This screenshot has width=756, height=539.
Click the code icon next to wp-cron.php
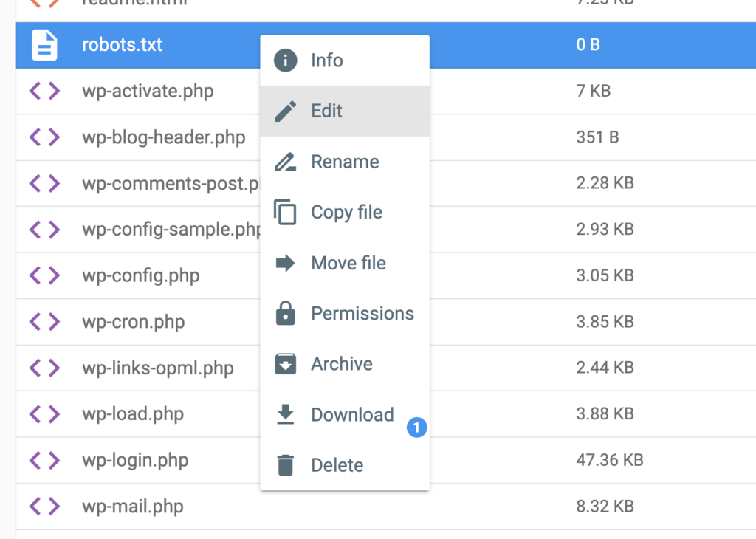click(44, 322)
